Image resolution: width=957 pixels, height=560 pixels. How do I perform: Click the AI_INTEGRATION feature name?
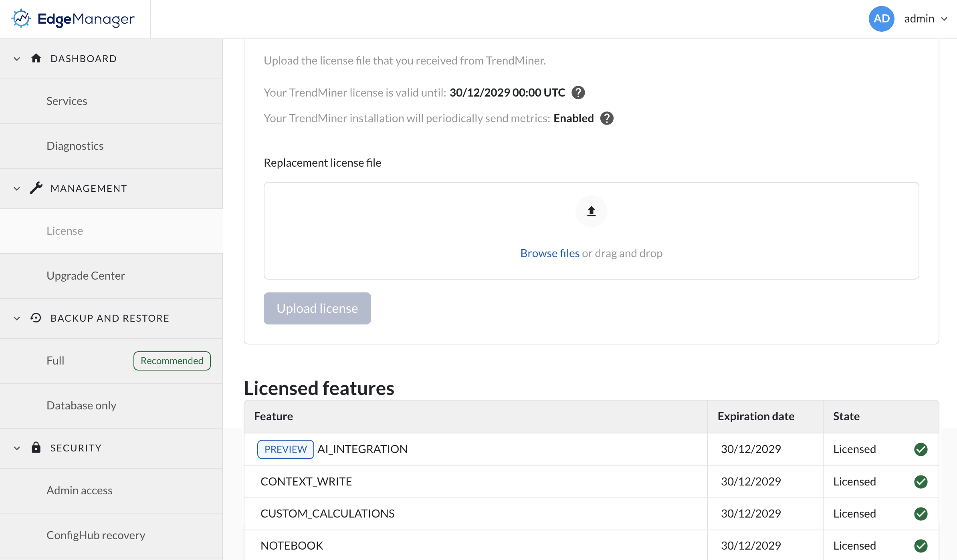click(362, 449)
